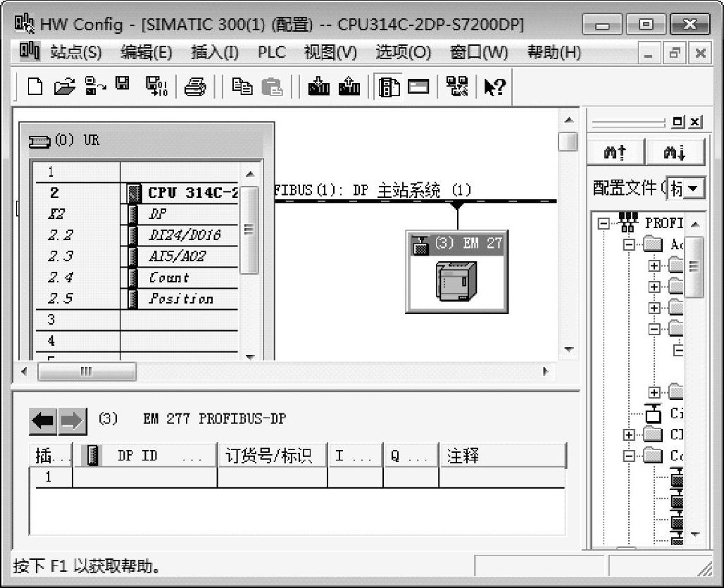The image size is (724, 588).
Task: Open the 选项(O) menu
Action: (x=403, y=52)
